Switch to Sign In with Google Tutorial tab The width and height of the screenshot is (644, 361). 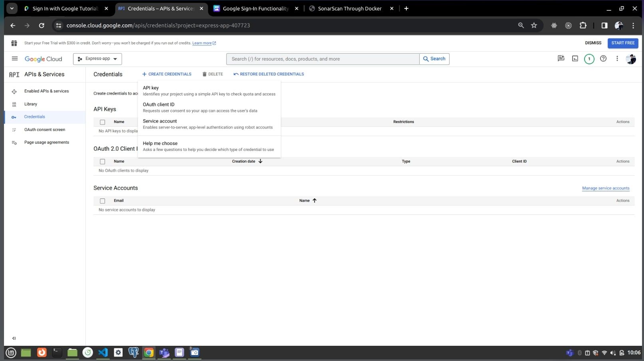tap(66, 8)
